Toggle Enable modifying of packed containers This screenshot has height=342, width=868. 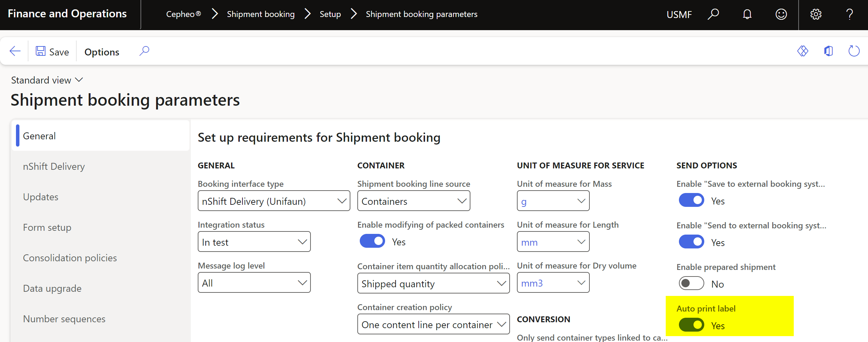tap(372, 241)
